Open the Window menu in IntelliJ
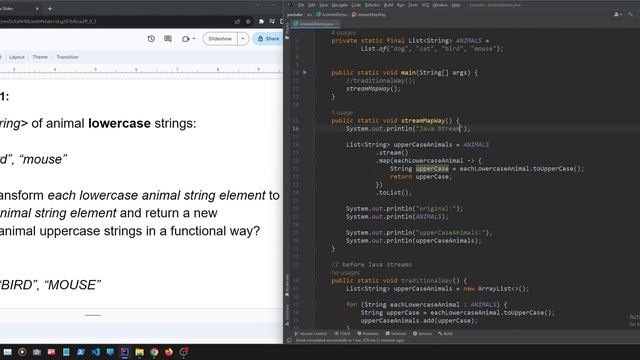Screen dimensions: 640x360 click(440, 5)
